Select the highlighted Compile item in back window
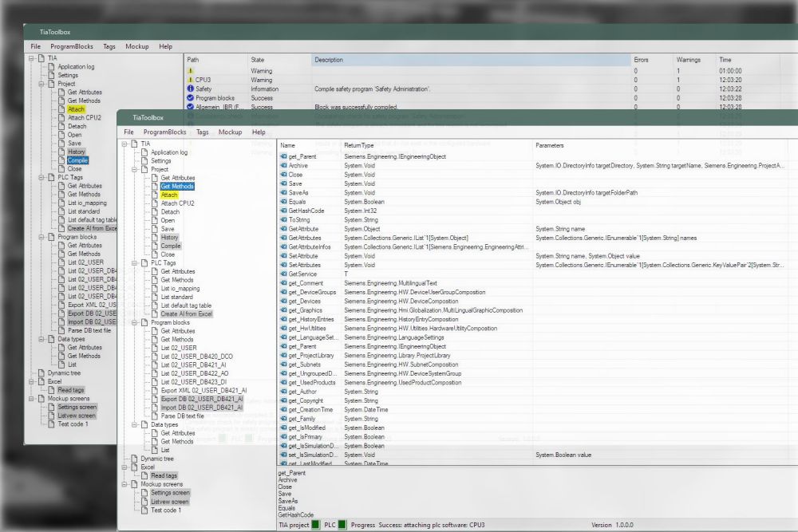The width and height of the screenshot is (798, 532). [x=77, y=160]
